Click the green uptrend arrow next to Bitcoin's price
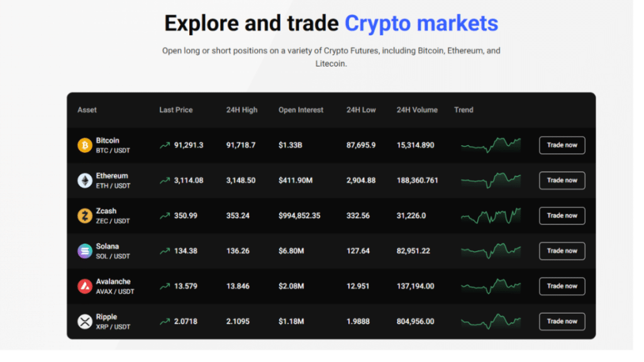Viewport: 644px width, 362px height. click(x=165, y=145)
